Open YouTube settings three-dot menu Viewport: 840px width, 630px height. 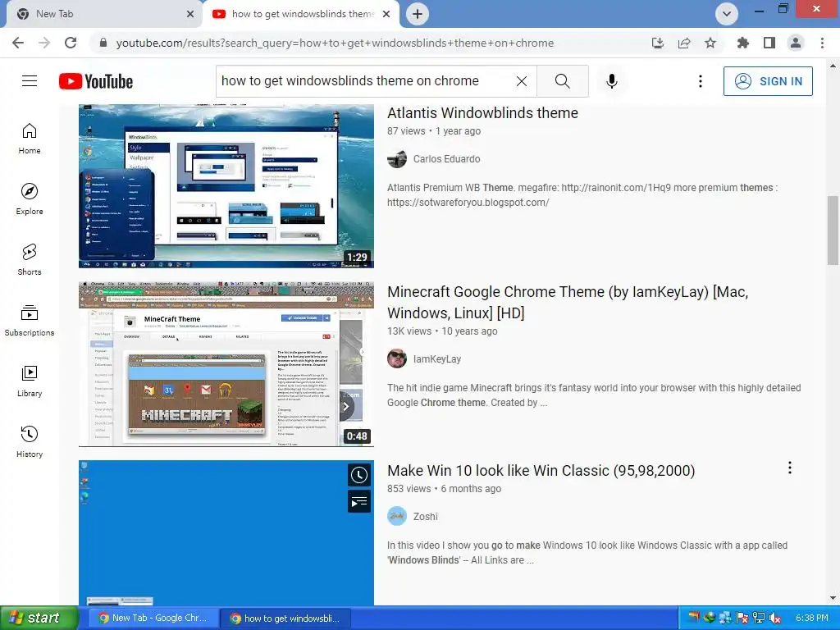click(x=701, y=81)
